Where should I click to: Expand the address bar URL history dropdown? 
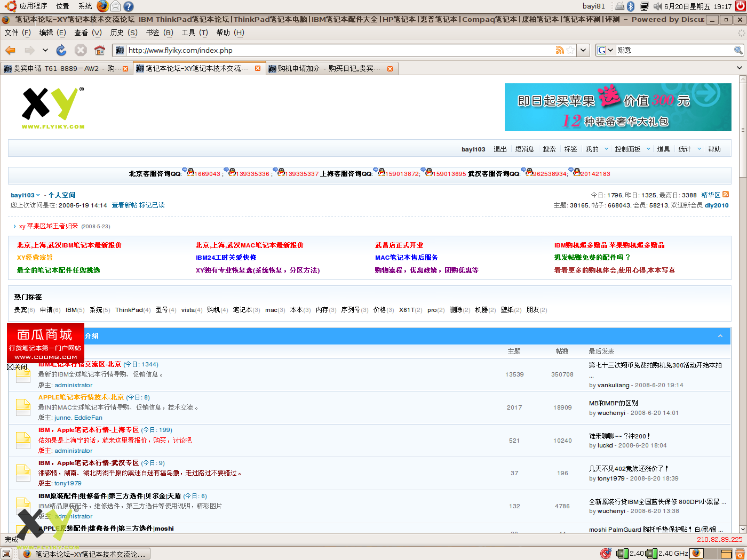click(584, 50)
